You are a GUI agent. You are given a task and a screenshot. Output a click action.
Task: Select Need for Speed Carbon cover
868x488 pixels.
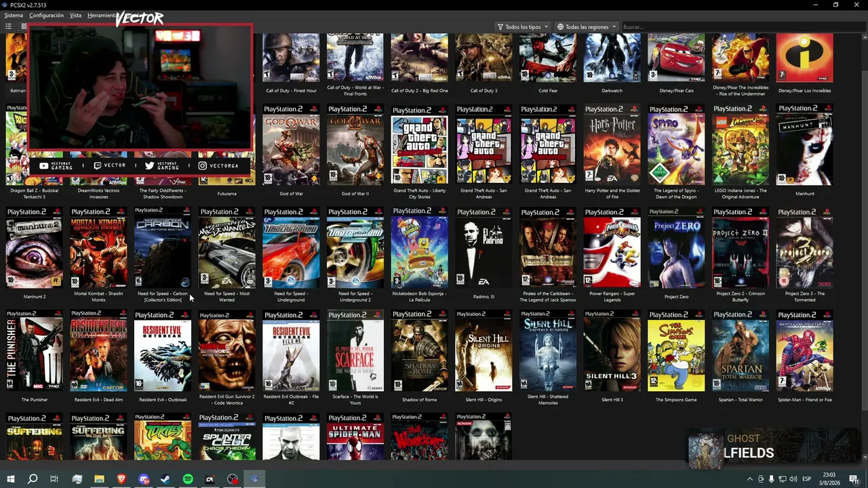[x=163, y=248]
